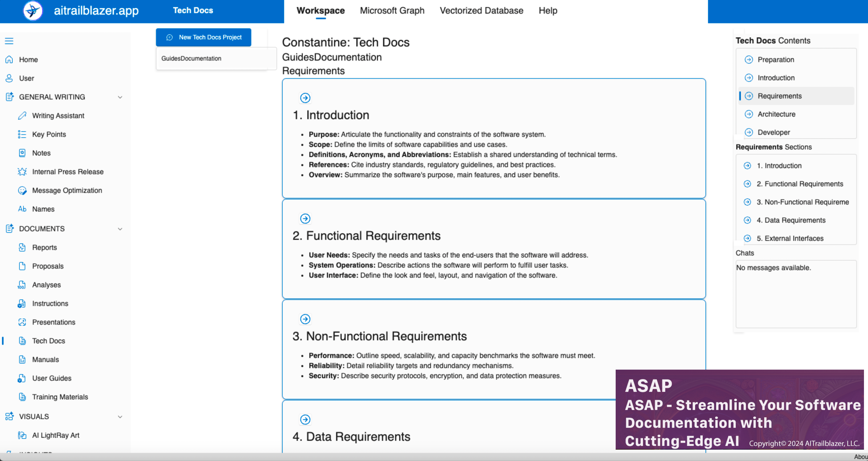
Task: Open Internal Press Release star icon
Action: pyautogui.click(x=22, y=172)
